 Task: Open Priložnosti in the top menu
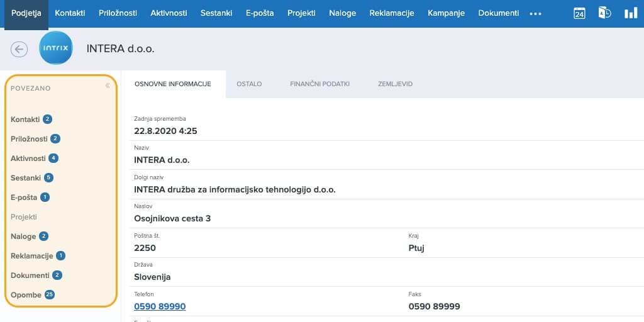pos(118,13)
